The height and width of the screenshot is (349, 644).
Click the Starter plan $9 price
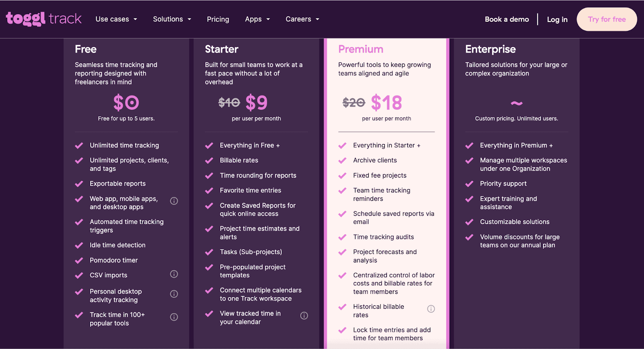coord(256,103)
